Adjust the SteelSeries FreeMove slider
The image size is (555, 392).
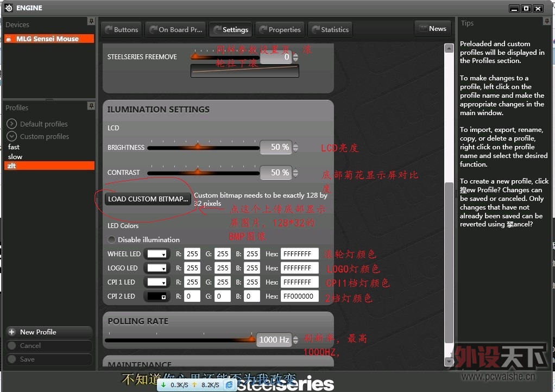pyautogui.click(x=225, y=56)
